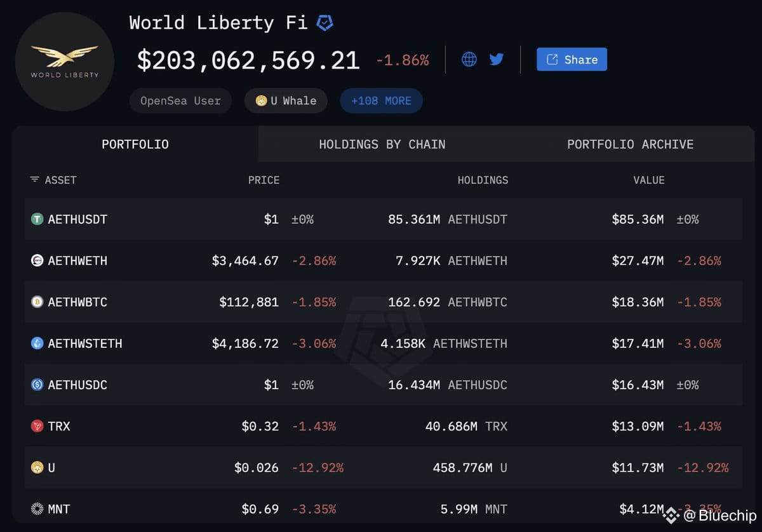762x532 pixels.
Task: Click the red TRX Tron token icon
Action: click(x=37, y=426)
